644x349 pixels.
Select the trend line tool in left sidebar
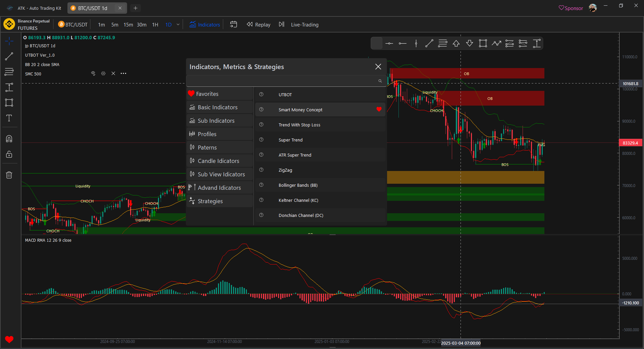click(x=9, y=56)
